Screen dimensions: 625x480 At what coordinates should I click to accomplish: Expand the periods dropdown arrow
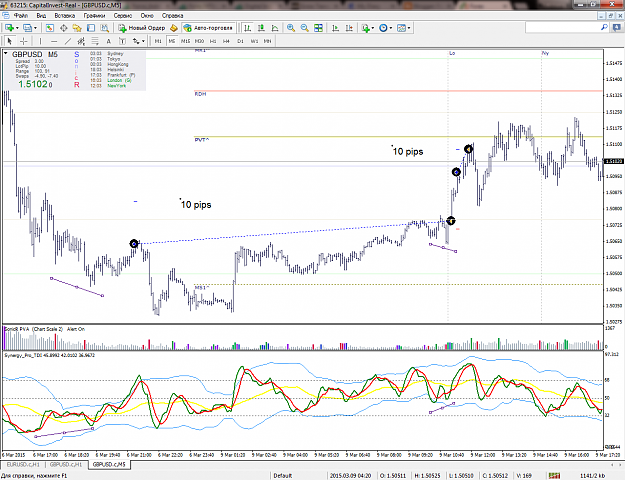(391, 28)
